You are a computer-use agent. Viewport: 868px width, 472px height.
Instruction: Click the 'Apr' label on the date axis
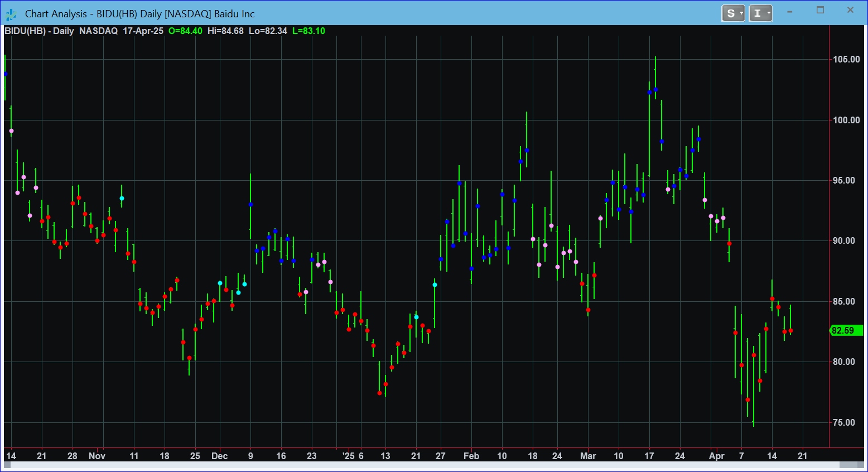pyautogui.click(x=717, y=456)
